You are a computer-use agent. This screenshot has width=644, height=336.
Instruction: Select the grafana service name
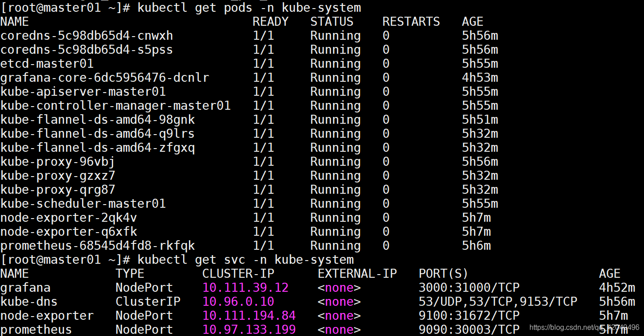click(x=25, y=288)
